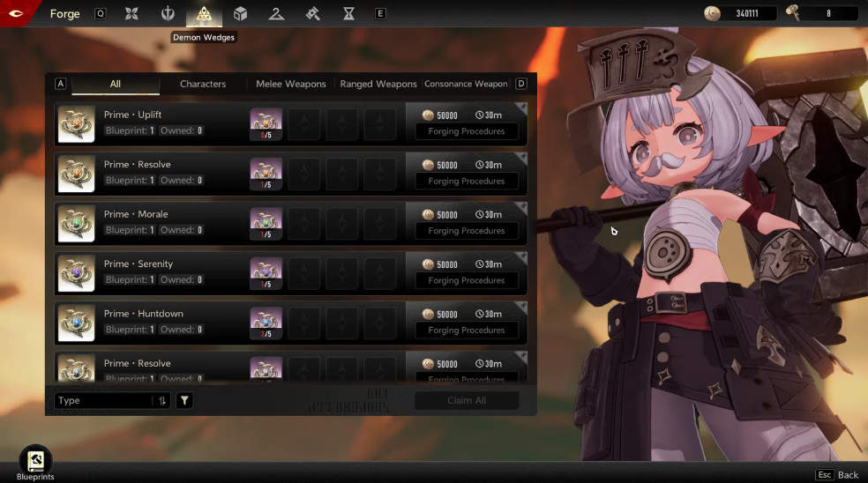The height and width of the screenshot is (483, 868).
Task: Open Forging Procedures for Prime · Serenity
Action: click(467, 280)
